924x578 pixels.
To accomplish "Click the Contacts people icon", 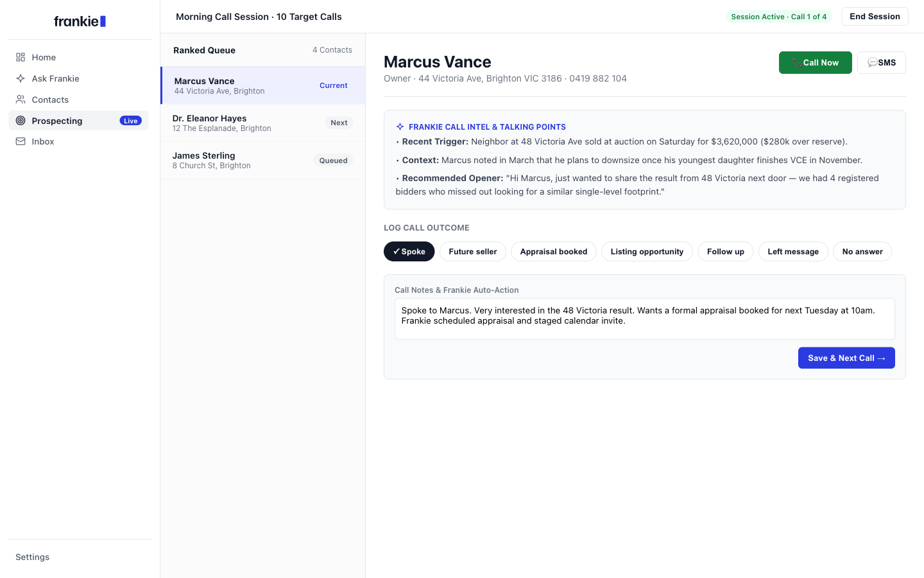I will point(21,100).
